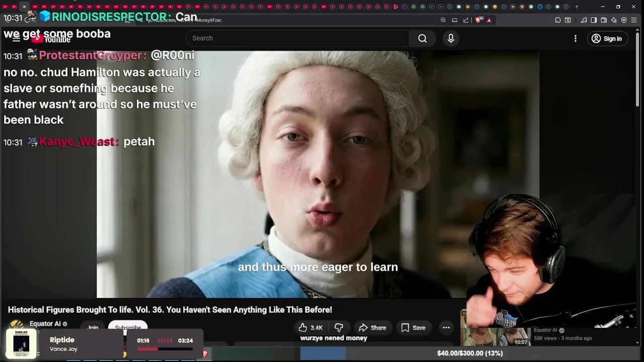Like the video with 3.4K thumbs-up
644x362 pixels.
[x=310, y=328]
